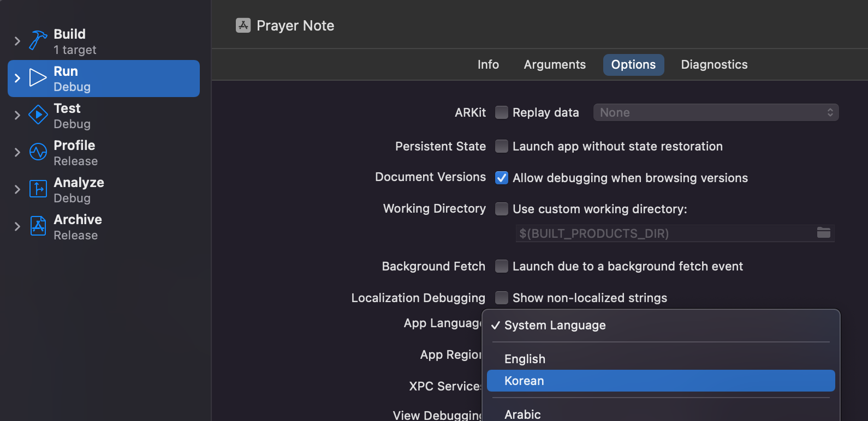Viewport: 868px width, 421px height.
Task: Click the Localization Debugging label
Action: click(x=418, y=298)
